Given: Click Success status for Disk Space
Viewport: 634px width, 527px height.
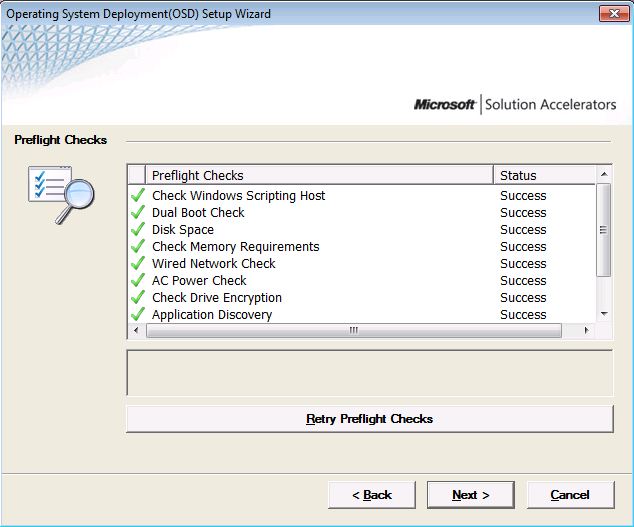Looking at the screenshot, I should pyautogui.click(x=523, y=229).
